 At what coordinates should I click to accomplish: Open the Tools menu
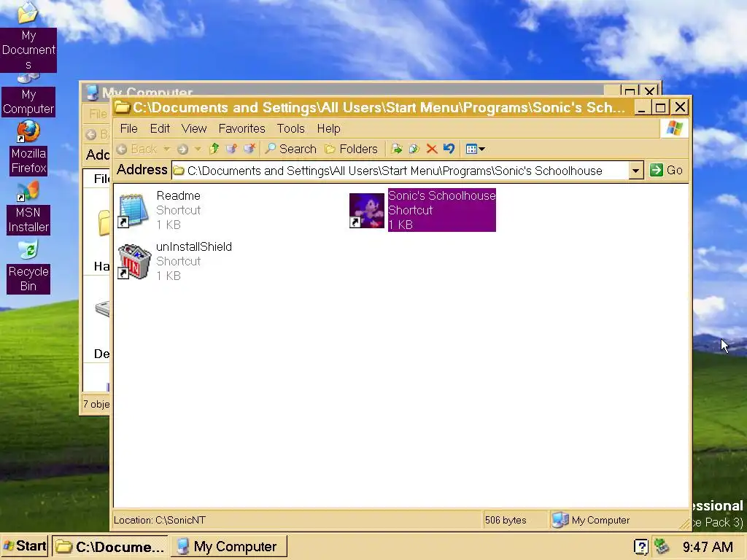point(290,128)
